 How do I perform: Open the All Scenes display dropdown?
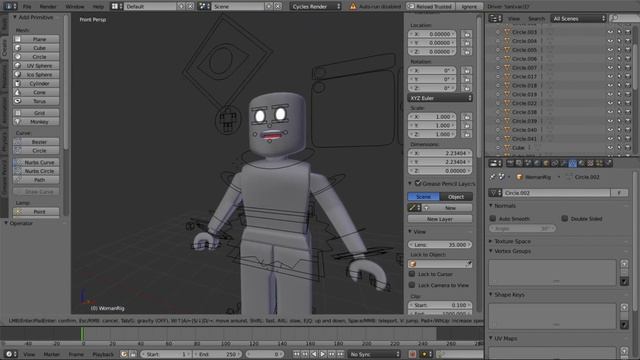coord(579,19)
